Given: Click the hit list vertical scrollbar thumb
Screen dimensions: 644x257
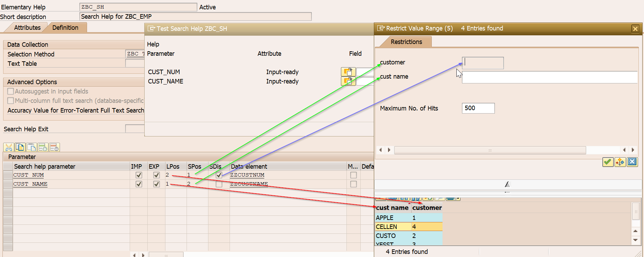Looking at the screenshot, I should [636, 211].
